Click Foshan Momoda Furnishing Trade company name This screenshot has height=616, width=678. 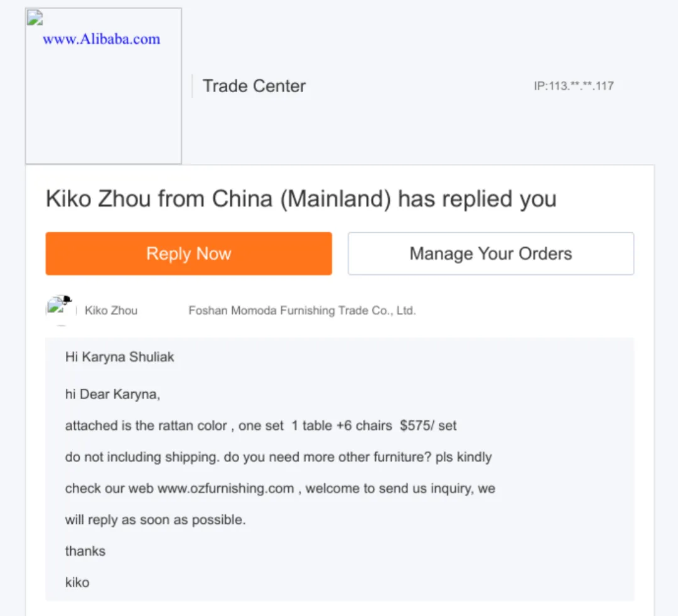(302, 311)
